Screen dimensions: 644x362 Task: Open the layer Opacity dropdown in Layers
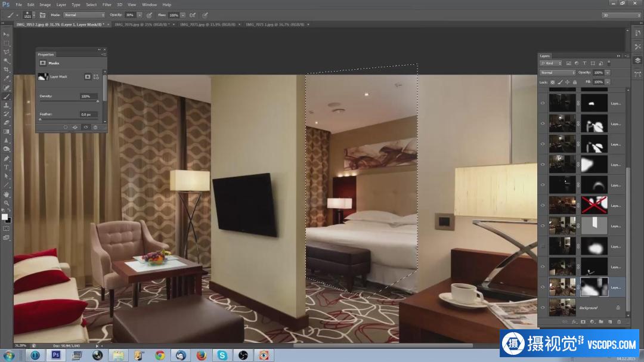(608, 73)
